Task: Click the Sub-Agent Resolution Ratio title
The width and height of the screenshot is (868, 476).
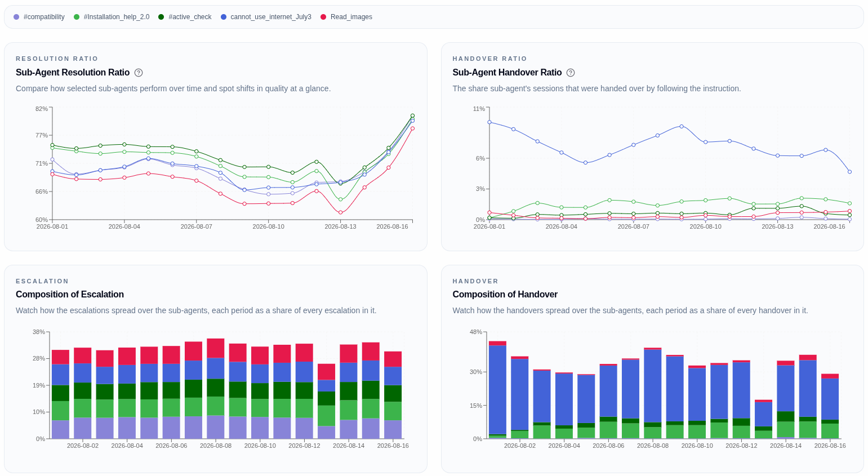Action: 73,73
